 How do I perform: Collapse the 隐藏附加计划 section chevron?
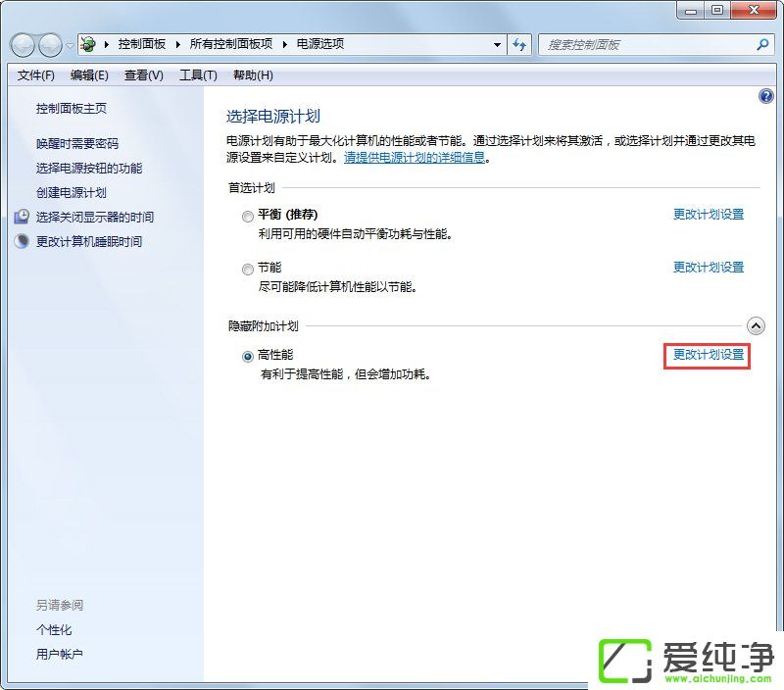pos(756,325)
